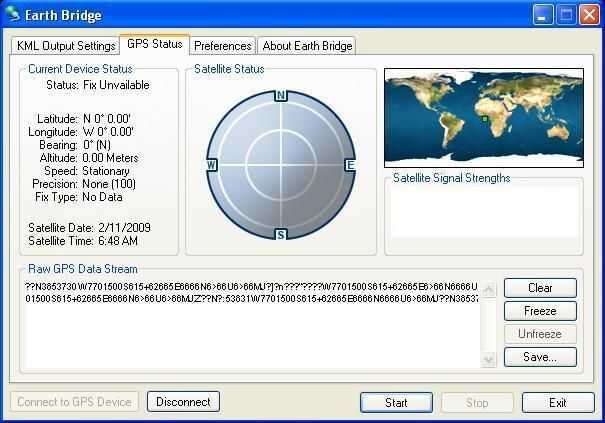Viewport: 605px width, 423px height.
Task: Open the KML Output Settings tab
Action: point(65,46)
